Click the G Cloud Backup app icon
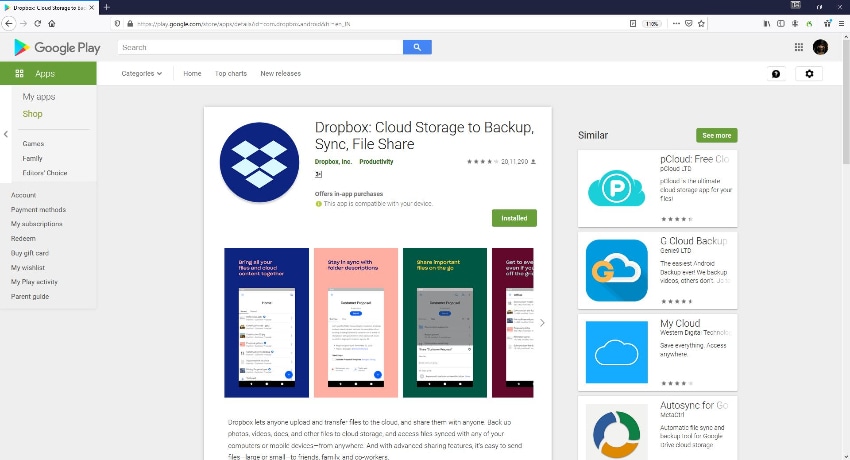Viewport: 850px width, 460px height. (x=616, y=270)
